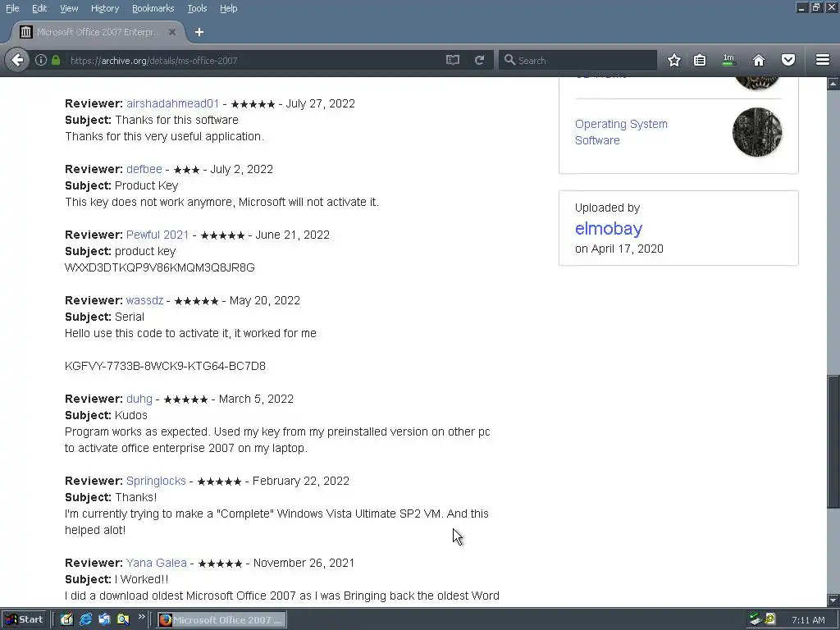Image resolution: width=840 pixels, height=630 pixels.
Task: Launch first quick launch icon beside Start
Action: coord(66,619)
